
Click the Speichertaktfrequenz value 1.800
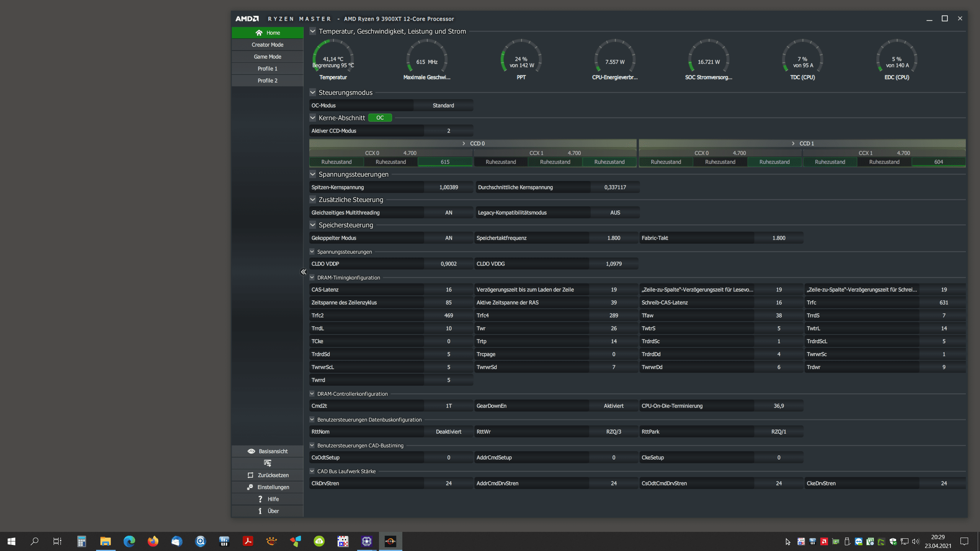coord(614,238)
